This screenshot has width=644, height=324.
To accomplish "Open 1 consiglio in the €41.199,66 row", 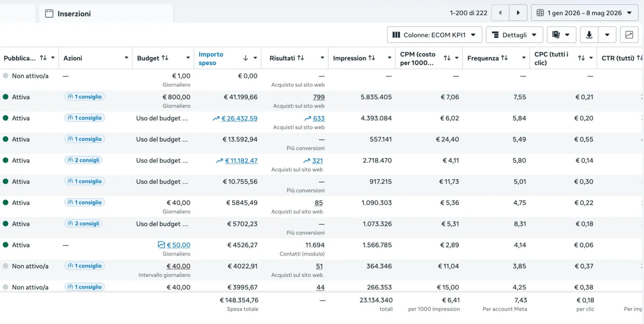I will [85, 97].
